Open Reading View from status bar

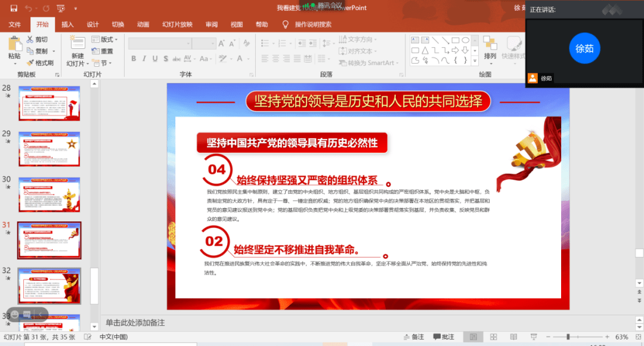513,337
